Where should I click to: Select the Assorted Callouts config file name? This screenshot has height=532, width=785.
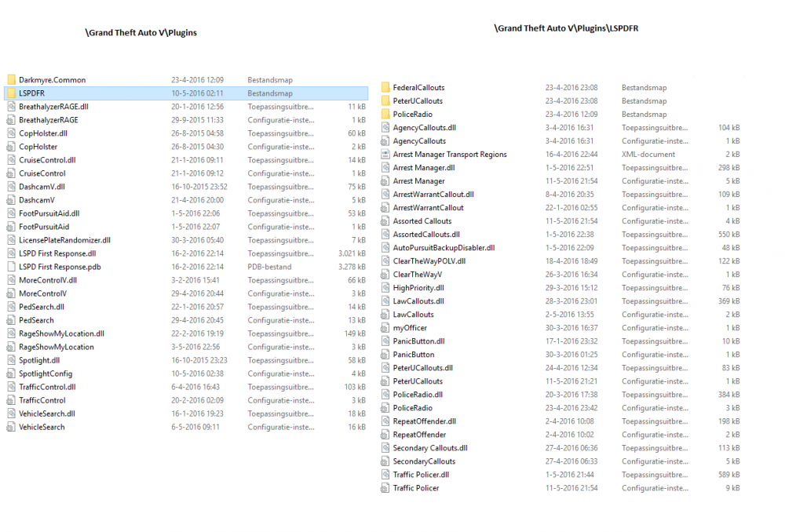[422, 220]
